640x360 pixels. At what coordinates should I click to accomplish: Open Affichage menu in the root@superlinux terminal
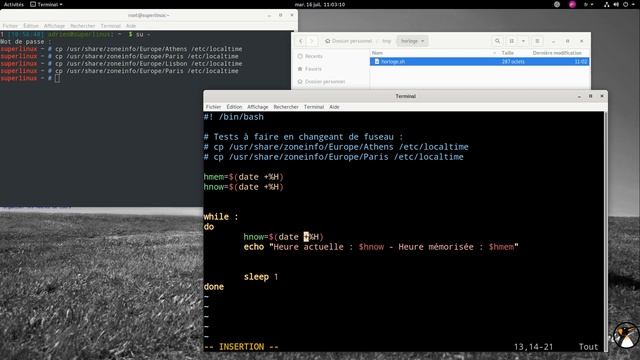tap(55, 26)
